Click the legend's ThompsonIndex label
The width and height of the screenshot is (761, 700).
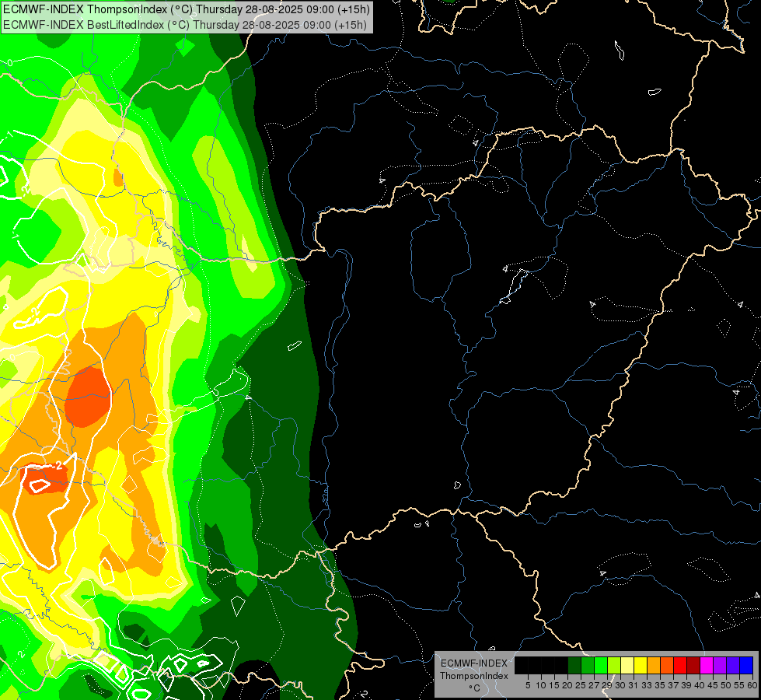click(x=474, y=676)
